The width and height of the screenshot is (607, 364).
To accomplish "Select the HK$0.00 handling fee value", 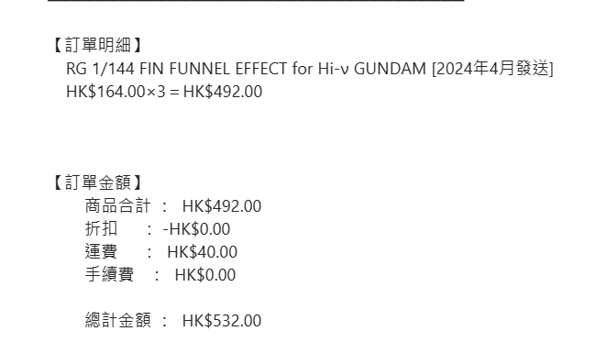I will [205, 275].
